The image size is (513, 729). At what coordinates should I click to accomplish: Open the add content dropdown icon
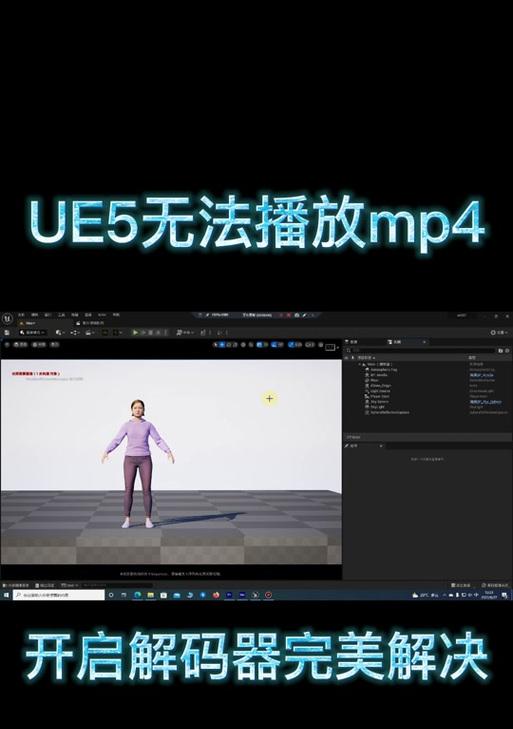click(x=60, y=332)
